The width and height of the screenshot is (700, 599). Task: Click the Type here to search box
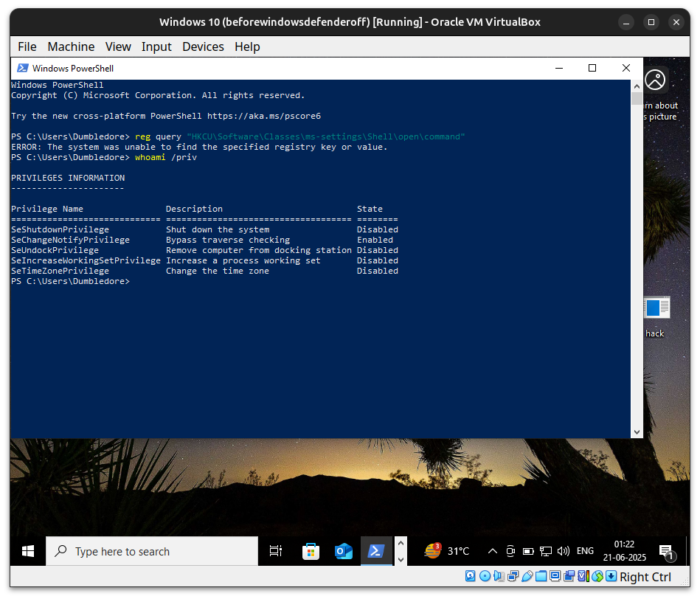152,551
